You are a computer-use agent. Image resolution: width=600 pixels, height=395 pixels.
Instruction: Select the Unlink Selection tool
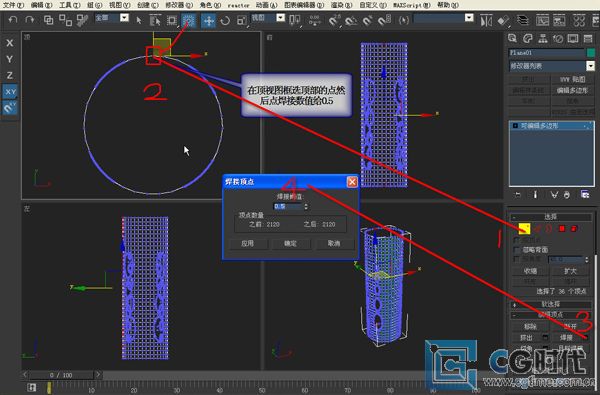point(65,20)
